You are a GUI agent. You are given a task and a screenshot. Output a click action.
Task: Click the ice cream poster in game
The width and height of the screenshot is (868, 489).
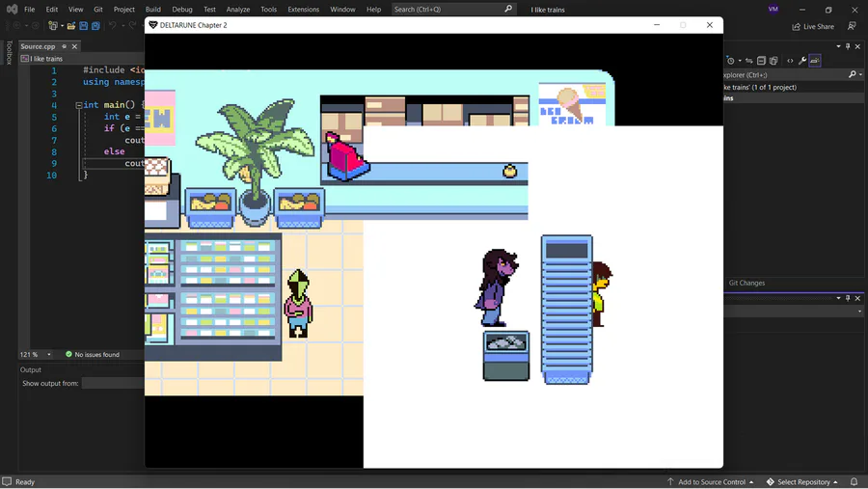572,104
